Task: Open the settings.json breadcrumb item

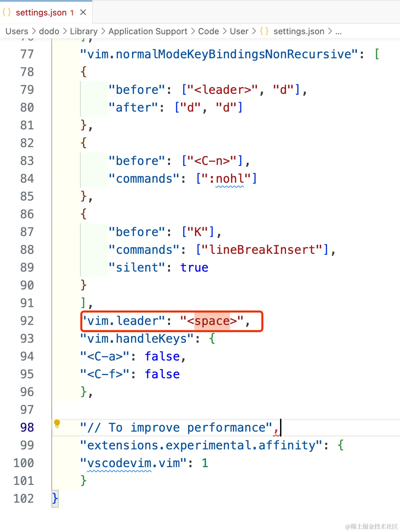Action: tap(299, 31)
